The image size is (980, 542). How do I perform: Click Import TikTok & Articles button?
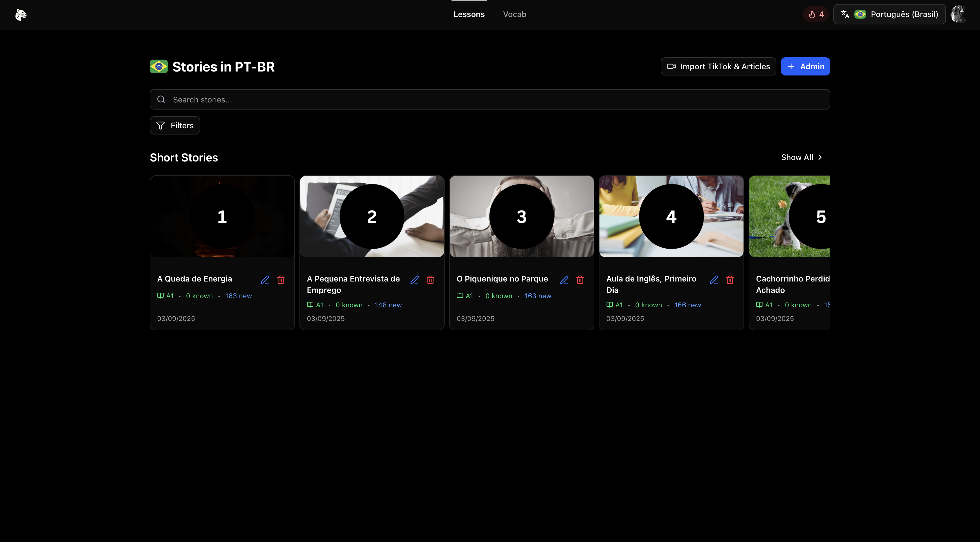[718, 67]
